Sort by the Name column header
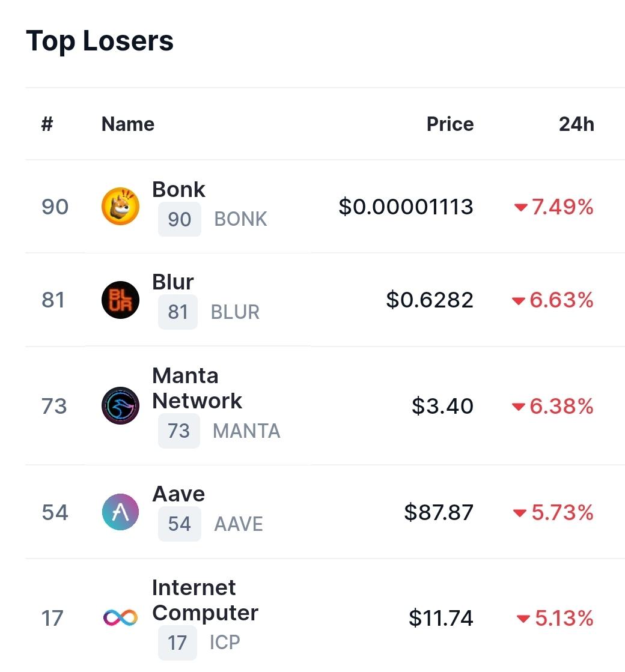Viewport: 625px width, 672px height. pos(128,124)
